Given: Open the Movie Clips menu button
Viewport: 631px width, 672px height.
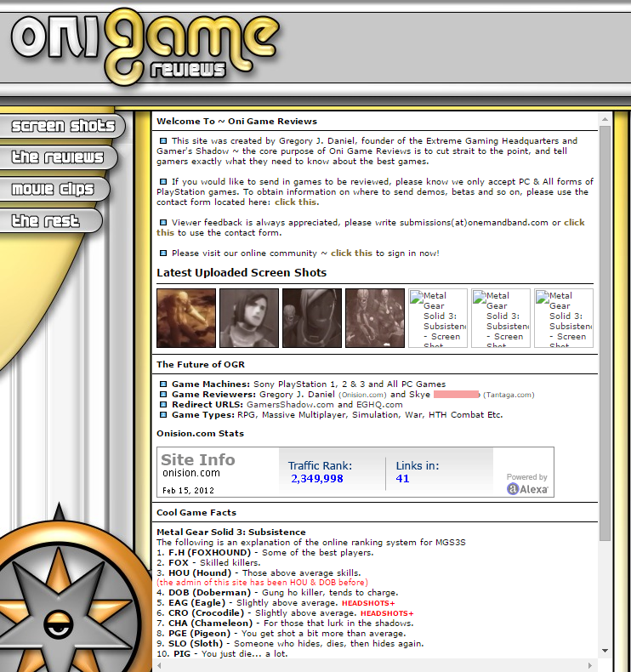Looking at the screenshot, I should [54, 189].
